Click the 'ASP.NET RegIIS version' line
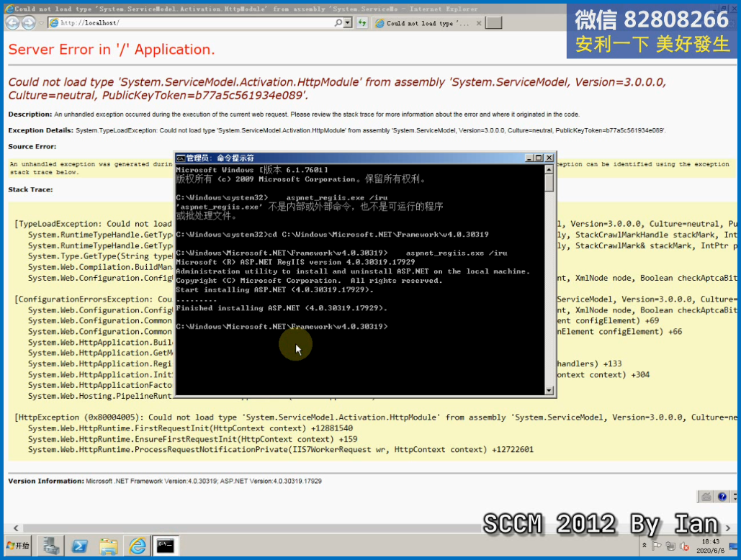The image size is (741, 560). click(x=295, y=262)
